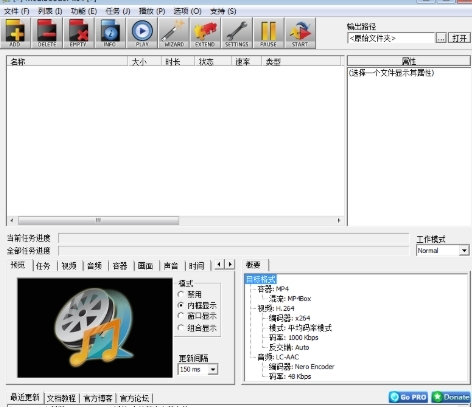Image resolution: width=472 pixels, height=407 pixels.
Task: Switch to the 任务 tab
Action: pyautogui.click(x=43, y=266)
